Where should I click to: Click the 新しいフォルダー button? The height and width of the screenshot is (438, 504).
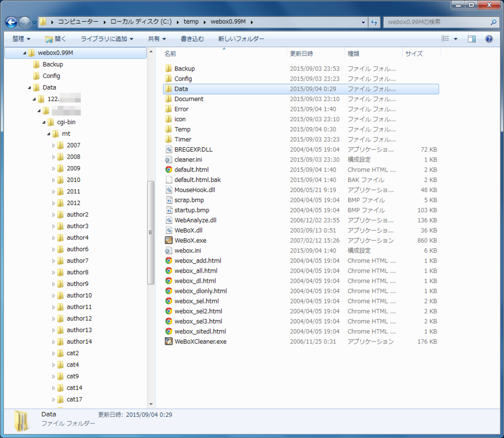pyautogui.click(x=241, y=38)
